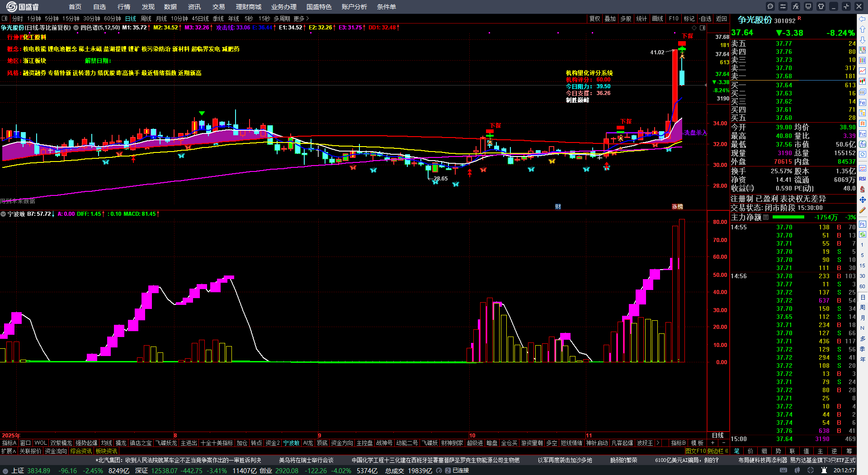Open the f(x) indicator sidebar icon
This screenshot has width=868, height=475.
pos(863,144)
